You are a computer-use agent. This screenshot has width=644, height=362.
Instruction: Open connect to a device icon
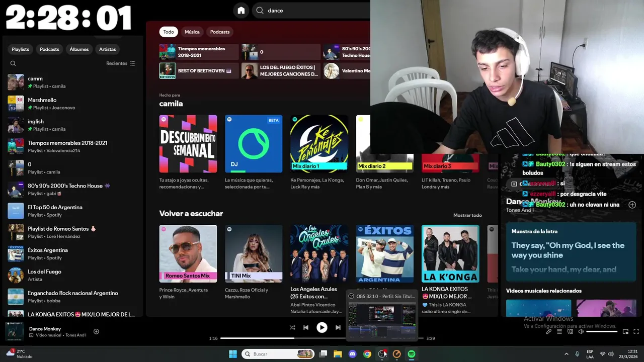[570, 331]
